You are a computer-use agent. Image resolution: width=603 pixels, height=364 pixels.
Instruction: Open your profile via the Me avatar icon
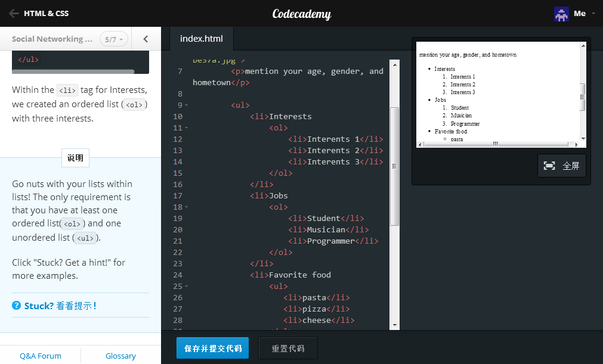561,13
